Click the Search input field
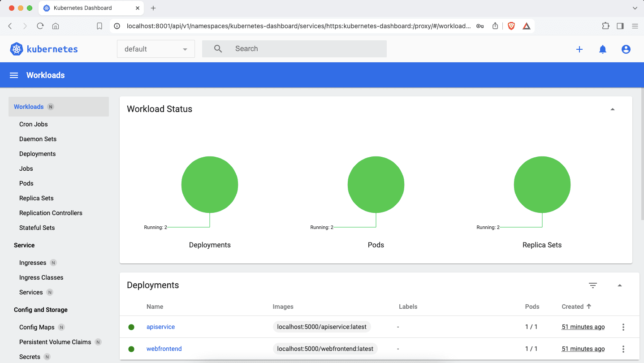644x363 pixels. 294,49
